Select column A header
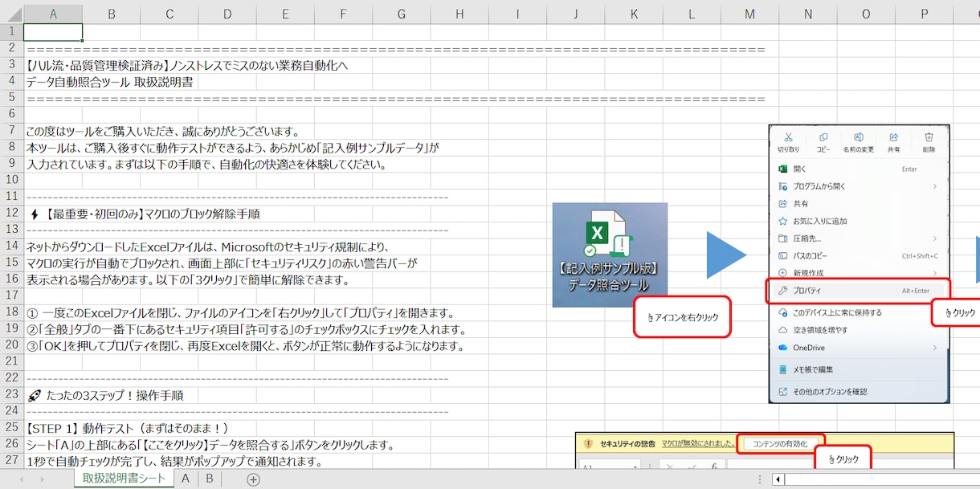This screenshot has width=980, height=489. click(53, 14)
